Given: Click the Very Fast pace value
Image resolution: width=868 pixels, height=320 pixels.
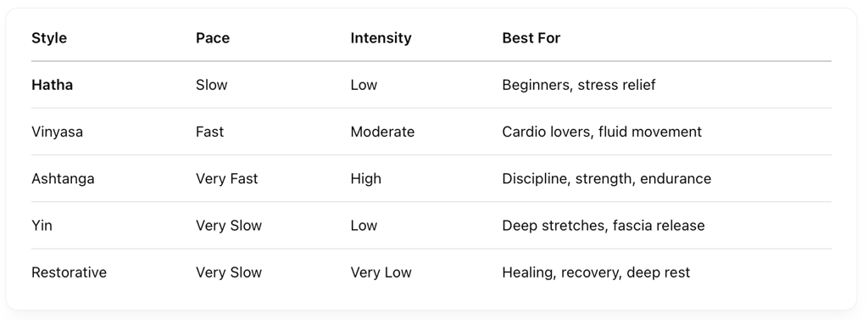Looking at the screenshot, I should pos(226,178).
